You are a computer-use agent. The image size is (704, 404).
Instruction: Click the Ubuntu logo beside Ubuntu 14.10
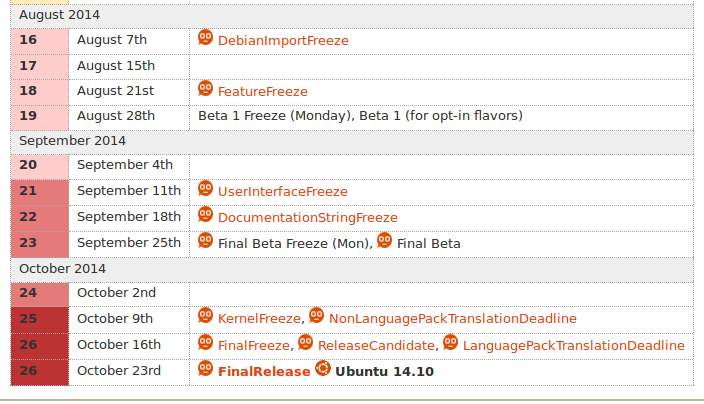(x=323, y=369)
